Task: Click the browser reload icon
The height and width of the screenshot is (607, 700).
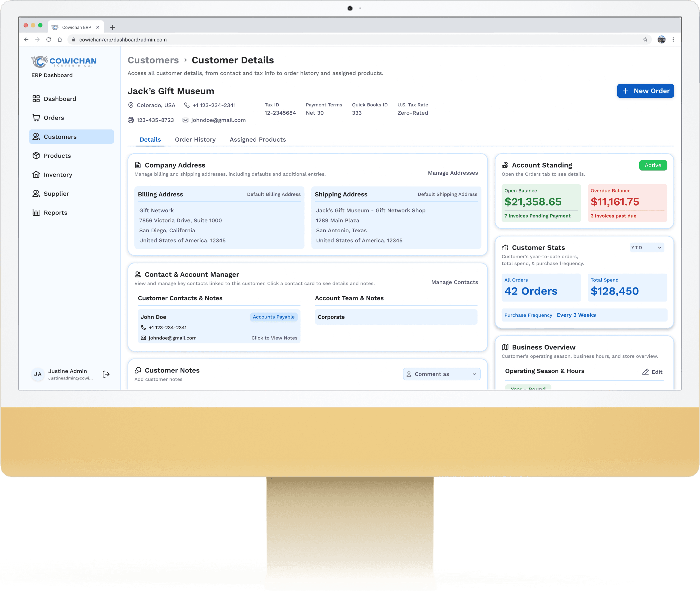Action: click(x=48, y=40)
